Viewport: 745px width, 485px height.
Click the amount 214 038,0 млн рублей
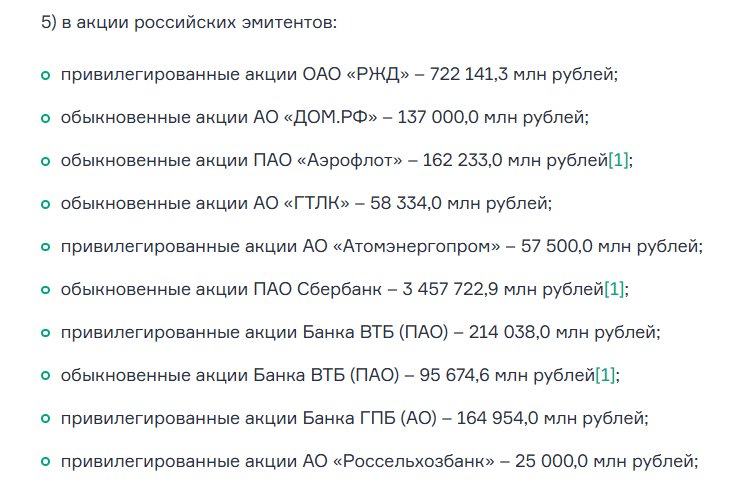point(564,332)
